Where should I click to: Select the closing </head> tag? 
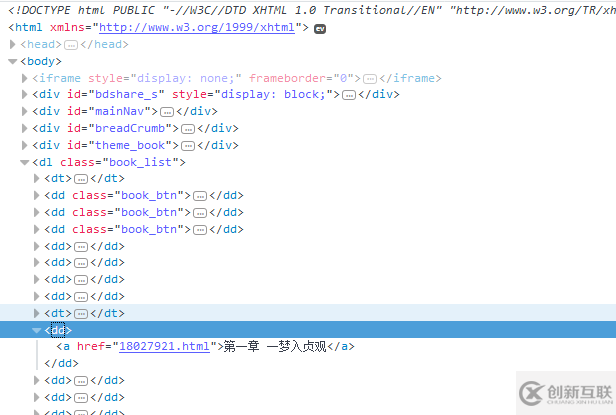[x=104, y=44]
